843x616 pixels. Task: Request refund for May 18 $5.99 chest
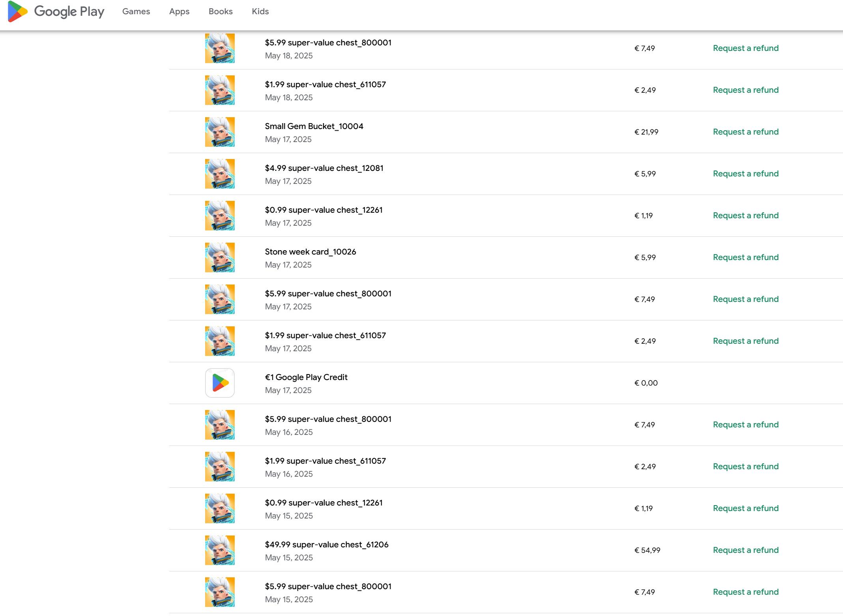click(x=746, y=48)
